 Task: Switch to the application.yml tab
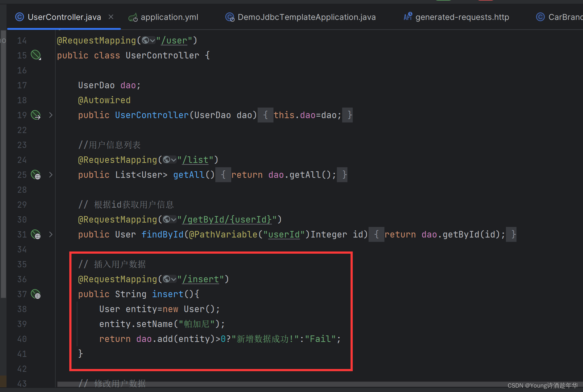point(169,17)
